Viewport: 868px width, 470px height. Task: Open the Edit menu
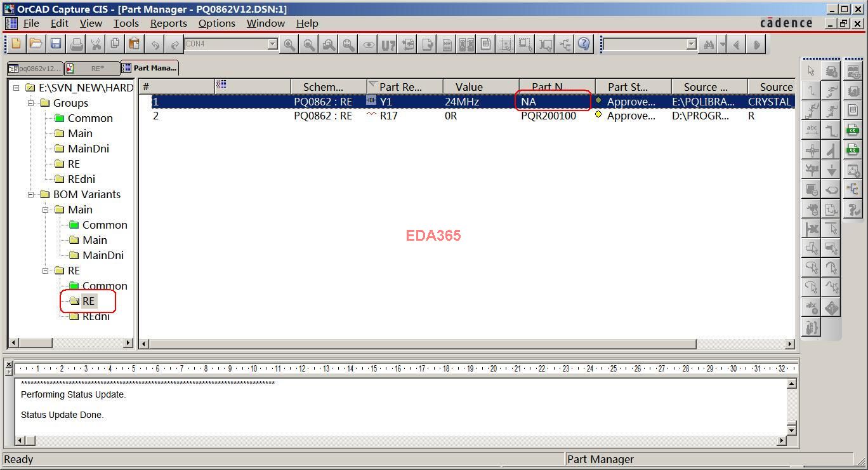coord(60,23)
